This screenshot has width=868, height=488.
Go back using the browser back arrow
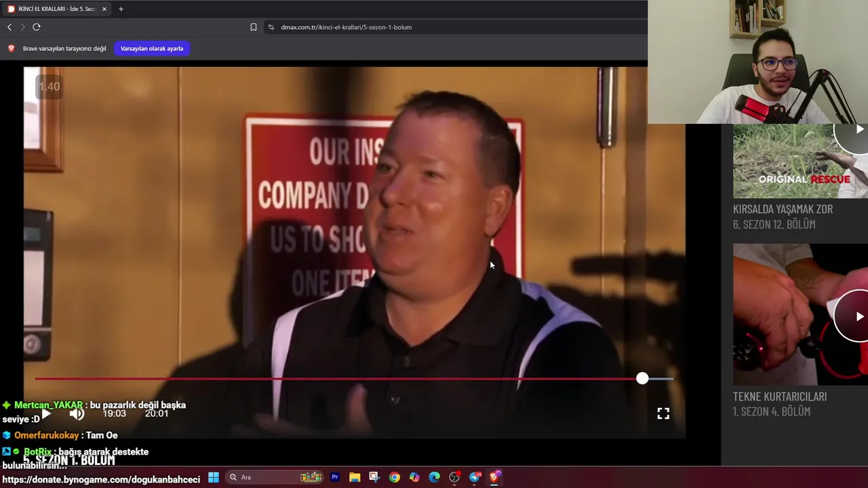coord(9,27)
